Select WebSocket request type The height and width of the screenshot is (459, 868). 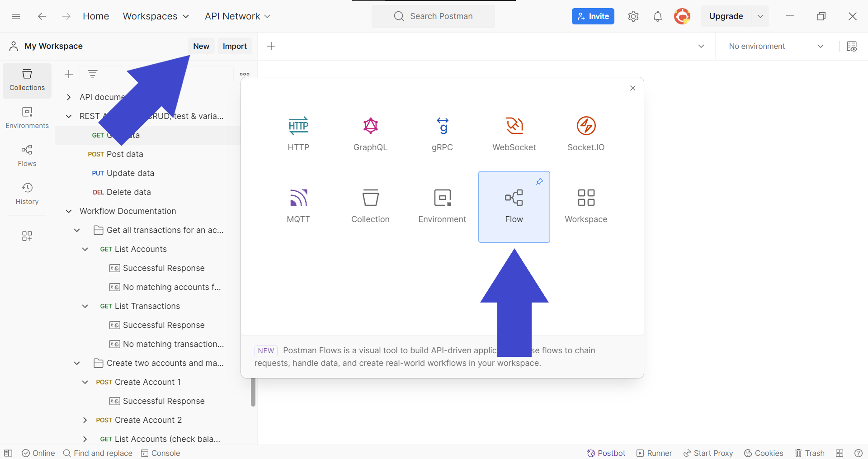(x=514, y=134)
